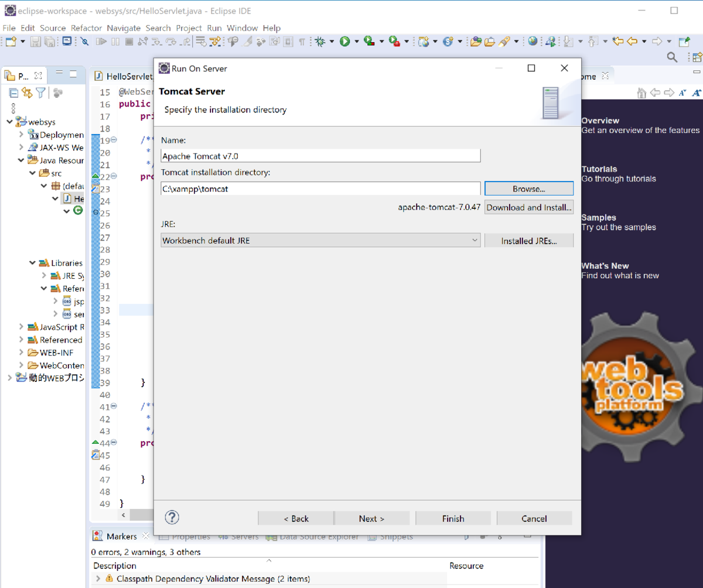Viewport: 703px width, 588px height.
Task: Click the toolbar magnifier Search icon
Action: 673,57
